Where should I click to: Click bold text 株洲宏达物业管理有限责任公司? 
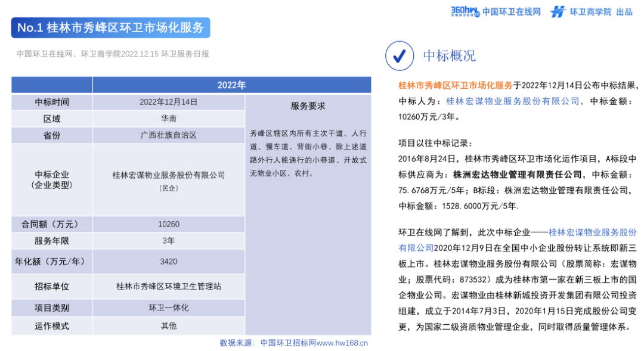pos(518,175)
